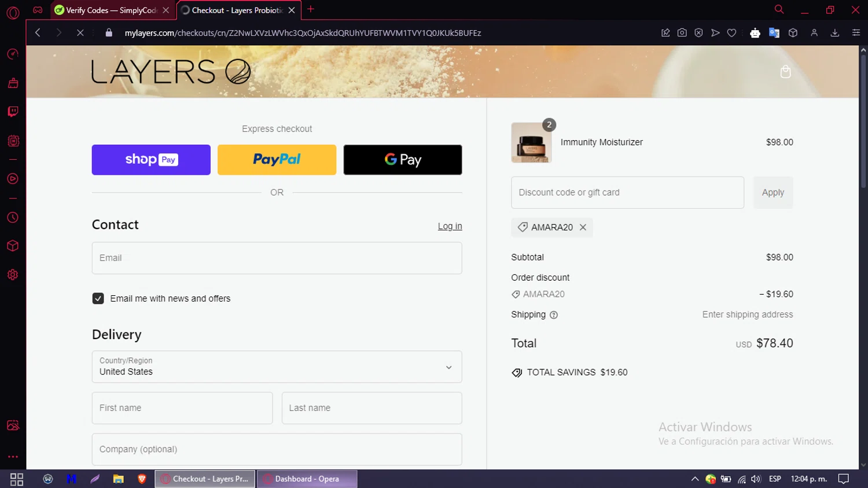Image resolution: width=868 pixels, height=488 pixels.
Task: Follow the Log in link
Action: click(450, 226)
